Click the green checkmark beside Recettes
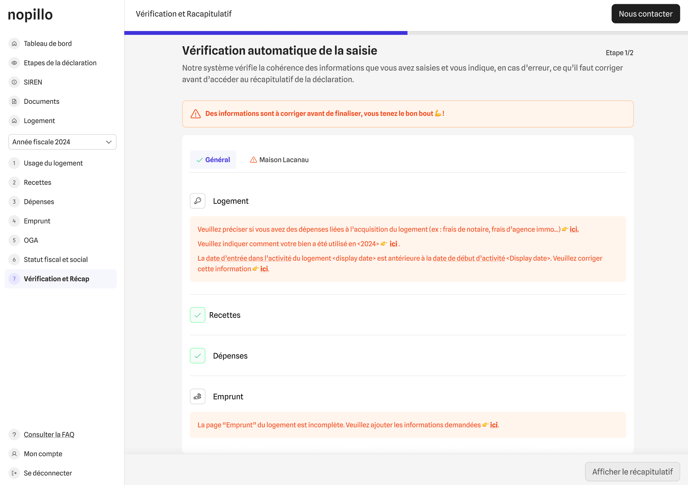 tap(198, 315)
